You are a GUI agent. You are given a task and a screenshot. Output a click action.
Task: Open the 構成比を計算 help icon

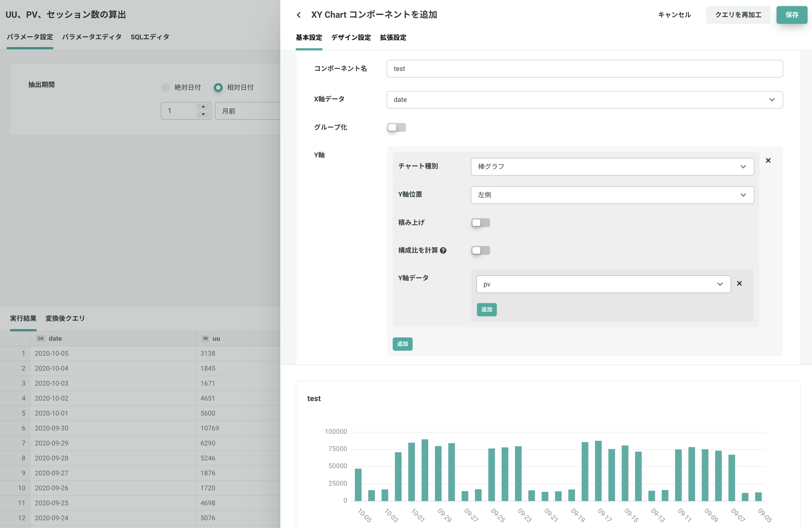coord(443,250)
